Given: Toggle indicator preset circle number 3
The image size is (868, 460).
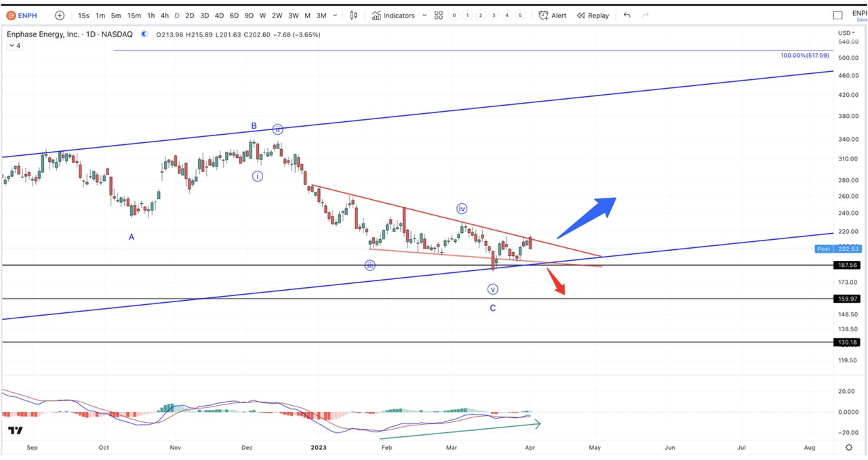Looking at the screenshot, I should (494, 15).
